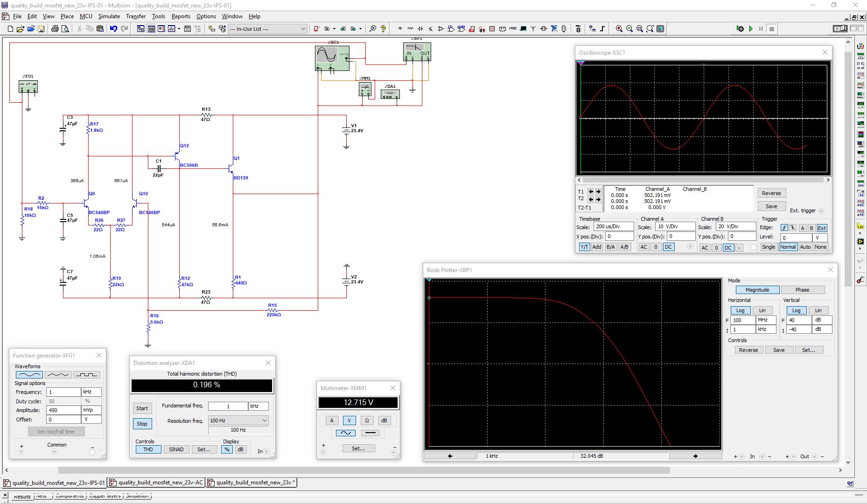Click Set... button in Bode Plotter
This screenshot has width=867, height=504.
pyautogui.click(x=809, y=350)
